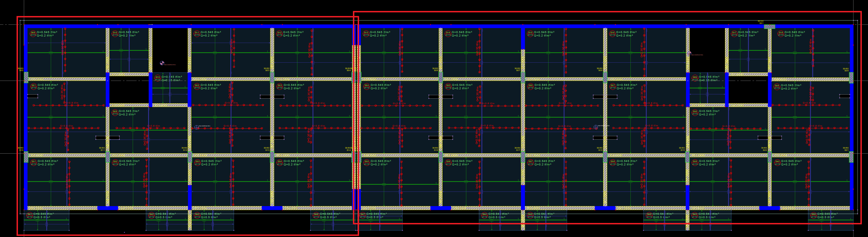Click the D31 slab label circle
Viewport: 868px width, 237px height.
(33, 161)
